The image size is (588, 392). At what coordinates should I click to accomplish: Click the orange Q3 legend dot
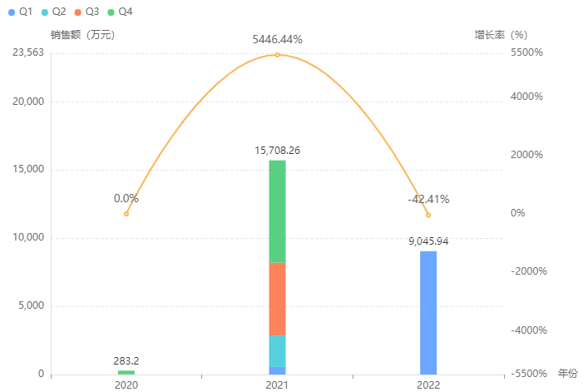[78, 12]
